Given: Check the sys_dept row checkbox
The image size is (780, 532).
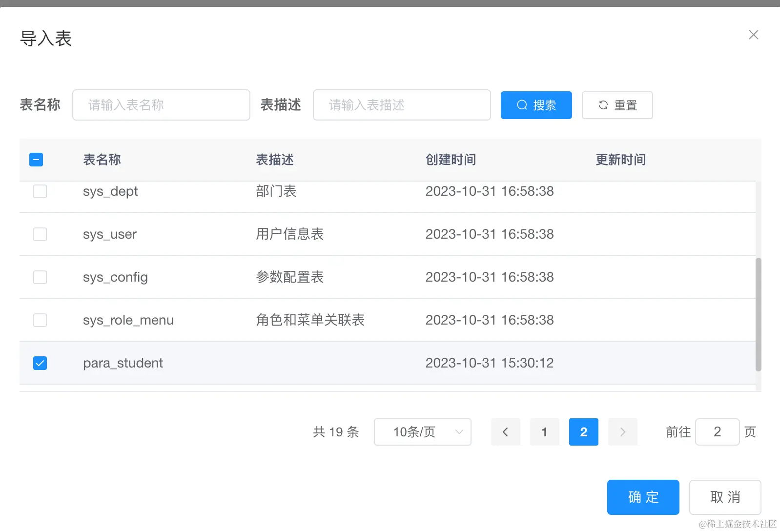Looking at the screenshot, I should click(x=40, y=191).
